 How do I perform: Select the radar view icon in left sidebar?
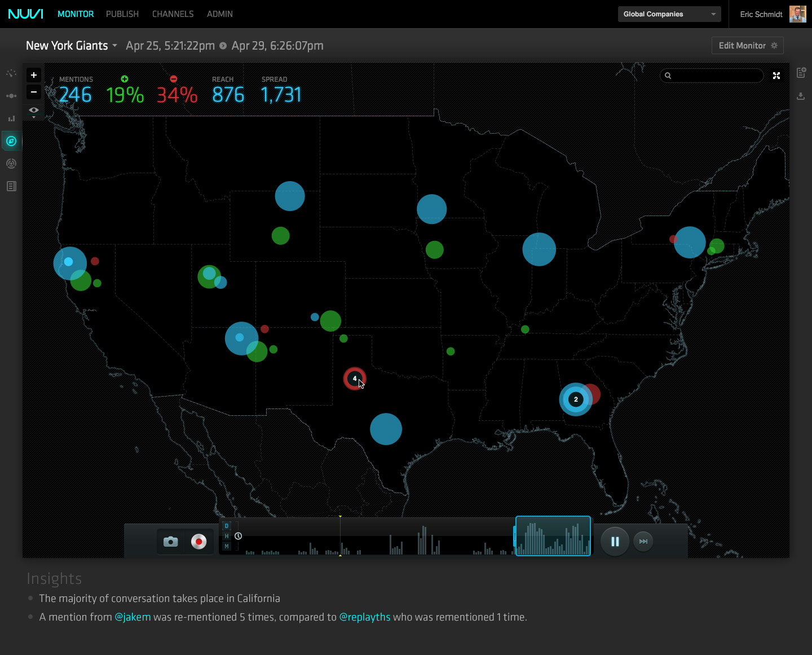coord(11,164)
